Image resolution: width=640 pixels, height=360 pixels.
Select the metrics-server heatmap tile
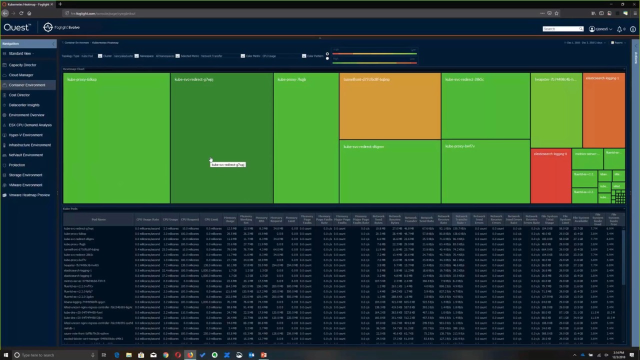click(587, 159)
